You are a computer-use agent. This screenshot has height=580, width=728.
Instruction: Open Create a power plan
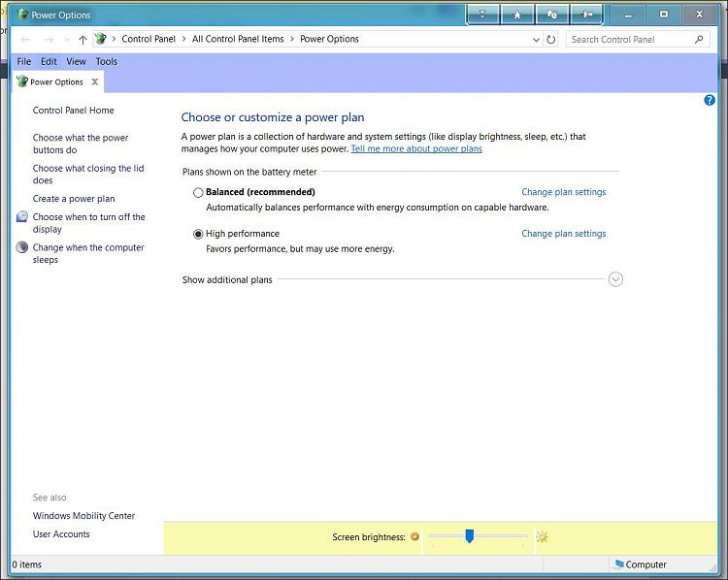pyautogui.click(x=74, y=199)
